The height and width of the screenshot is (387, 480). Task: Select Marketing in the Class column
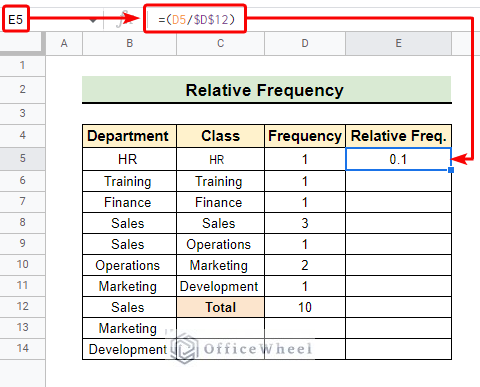[220, 265]
